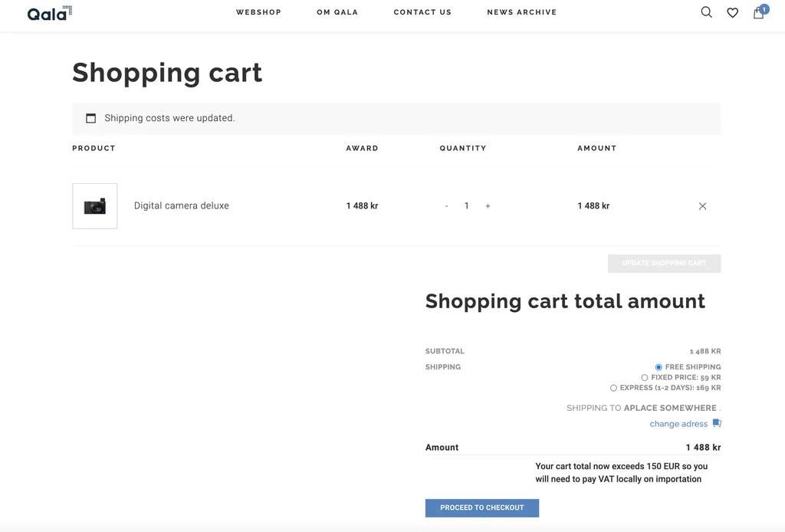
Task: Open the Om Qala menu item
Action: click(x=337, y=12)
